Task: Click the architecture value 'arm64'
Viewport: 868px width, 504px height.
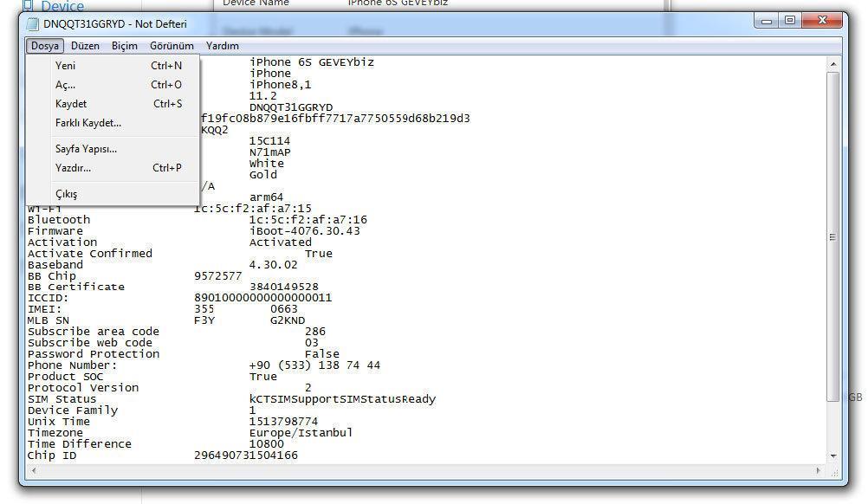Action: click(266, 197)
